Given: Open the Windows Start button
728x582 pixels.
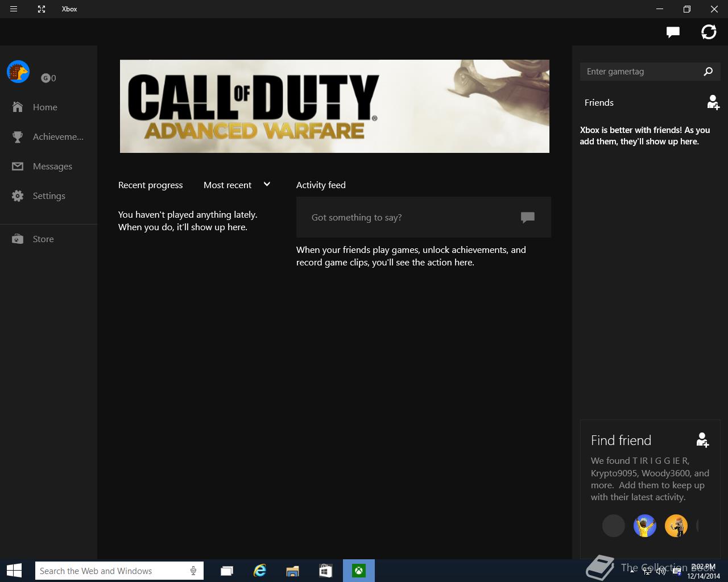Looking at the screenshot, I should 14,571.
